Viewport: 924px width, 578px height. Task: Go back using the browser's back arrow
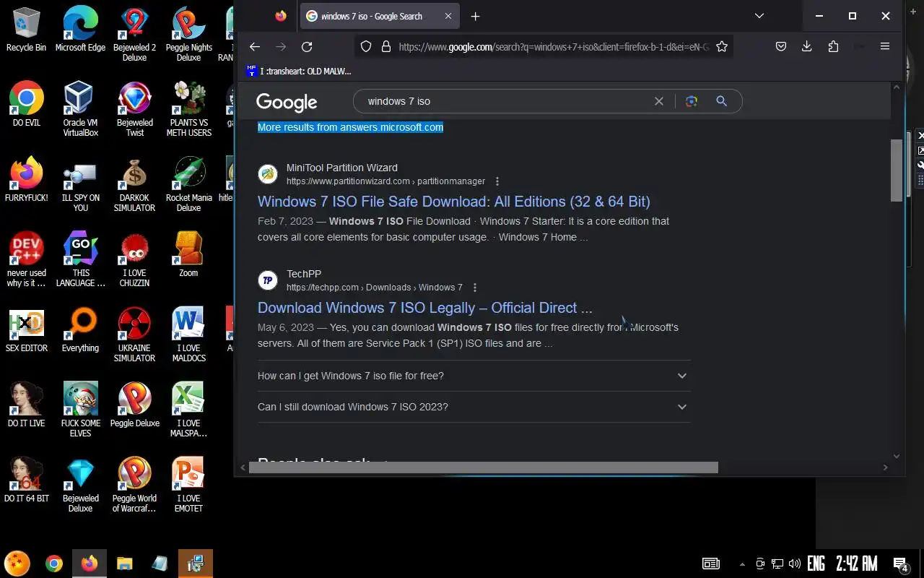tap(255, 47)
